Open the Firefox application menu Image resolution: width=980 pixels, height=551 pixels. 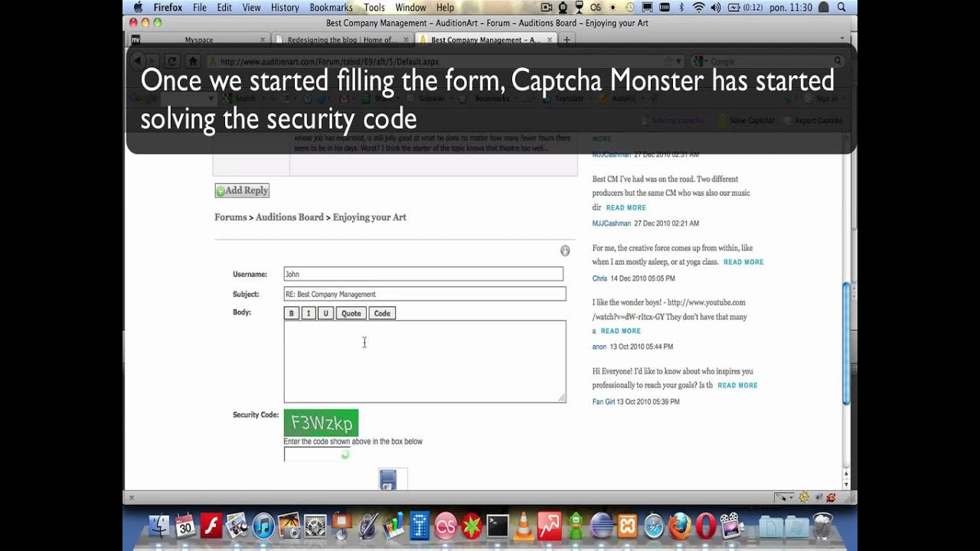coord(168,8)
